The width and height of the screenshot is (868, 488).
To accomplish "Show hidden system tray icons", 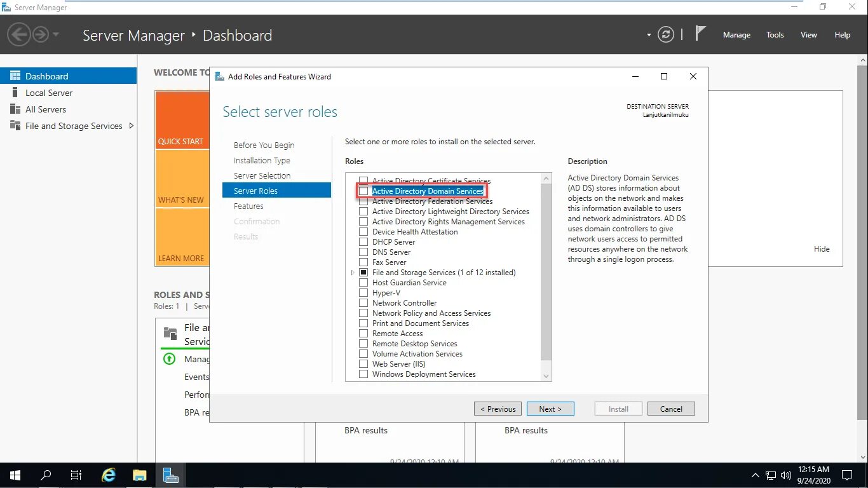I will (756, 475).
